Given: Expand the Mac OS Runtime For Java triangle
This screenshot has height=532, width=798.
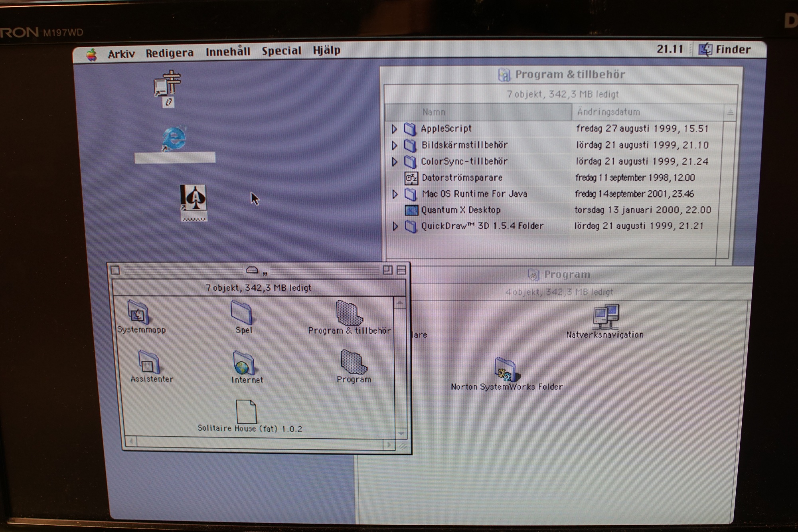Looking at the screenshot, I should (x=395, y=194).
